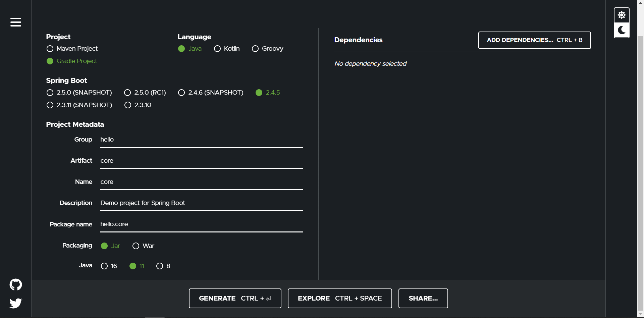Viewport: 644px width, 318px height.
Task: Choose Groovy as the language
Action: click(x=268, y=49)
